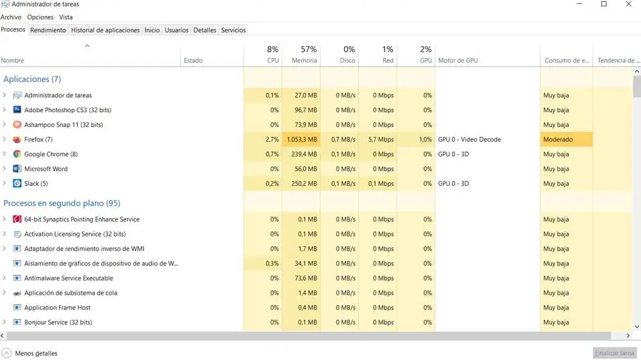Click the Google Chrome process icon
This screenshot has height=364, width=641.
point(17,154)
